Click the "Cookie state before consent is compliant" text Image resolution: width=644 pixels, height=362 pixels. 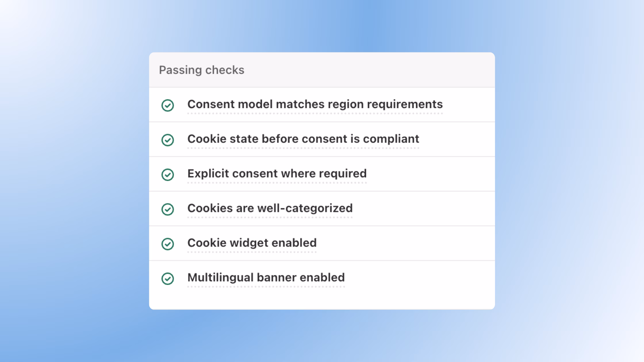pos(303,139)
